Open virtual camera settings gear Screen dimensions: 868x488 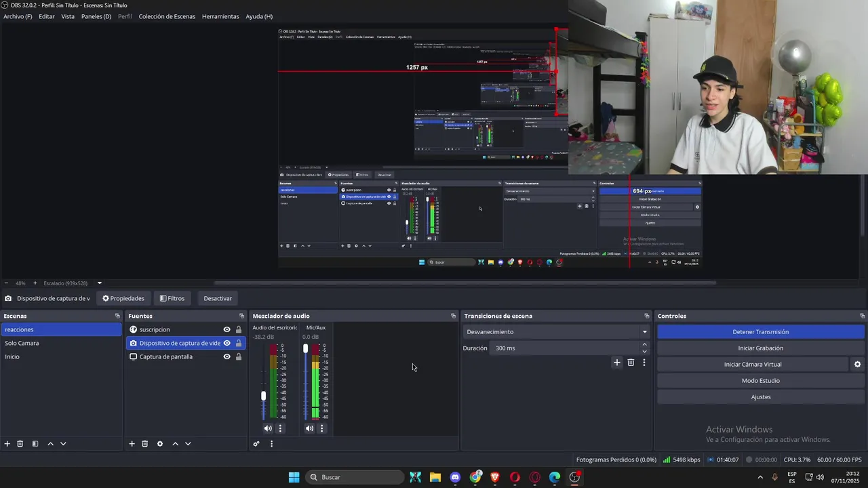point(857,364)
